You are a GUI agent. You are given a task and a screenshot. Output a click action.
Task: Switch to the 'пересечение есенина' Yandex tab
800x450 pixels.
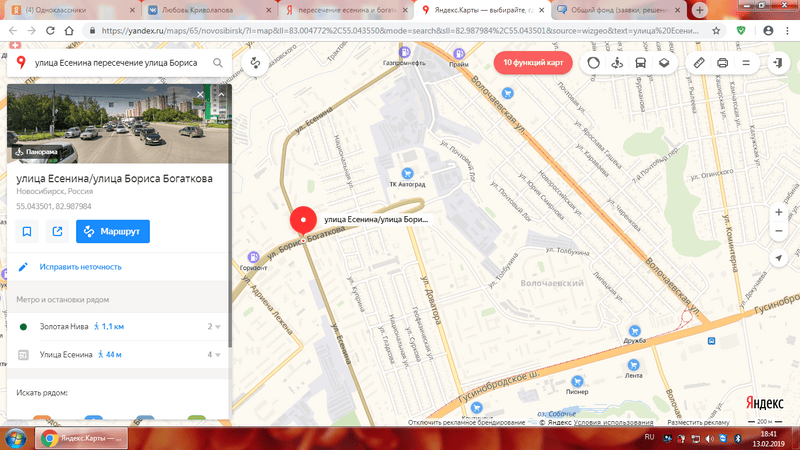tap(347, 10)
